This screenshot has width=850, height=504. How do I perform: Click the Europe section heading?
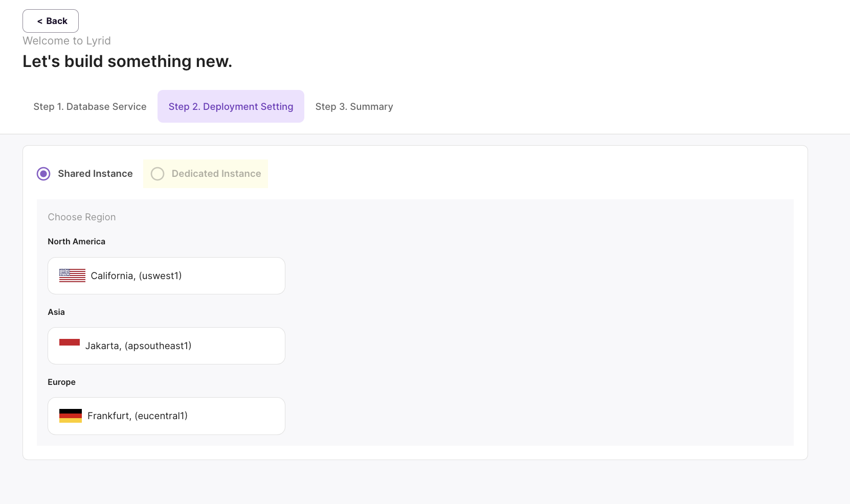61,382
